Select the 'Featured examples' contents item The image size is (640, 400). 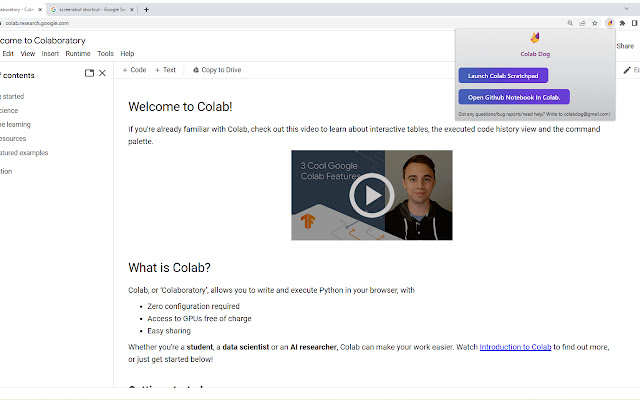[24, 153]
